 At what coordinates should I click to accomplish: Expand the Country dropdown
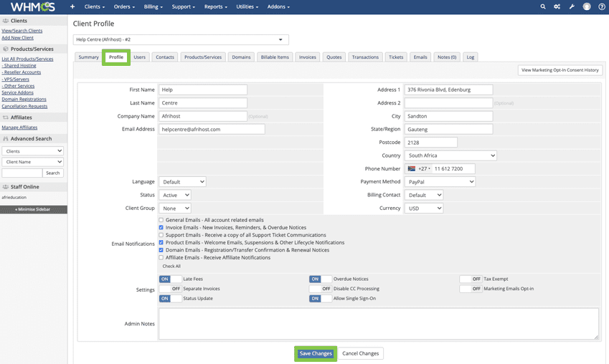point(450,155)
